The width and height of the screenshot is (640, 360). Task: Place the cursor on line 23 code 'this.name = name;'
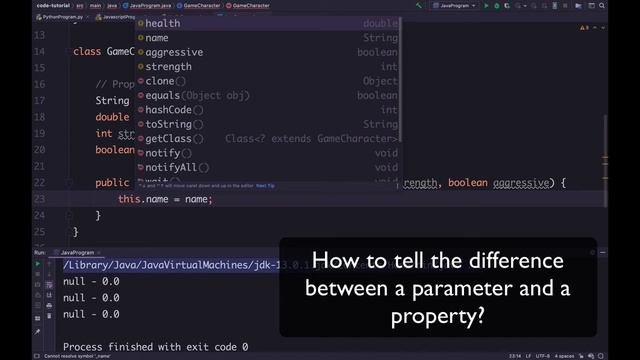(165, 199)
